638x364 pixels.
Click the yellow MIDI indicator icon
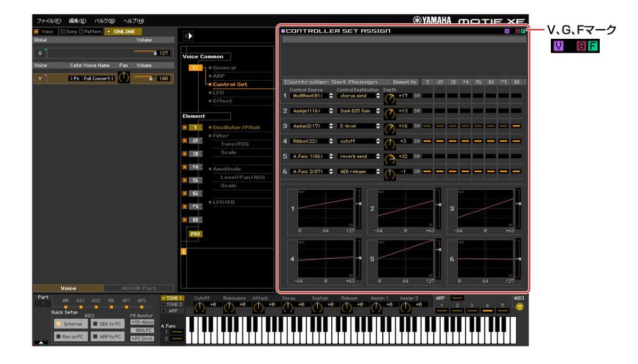pos(519,307)
